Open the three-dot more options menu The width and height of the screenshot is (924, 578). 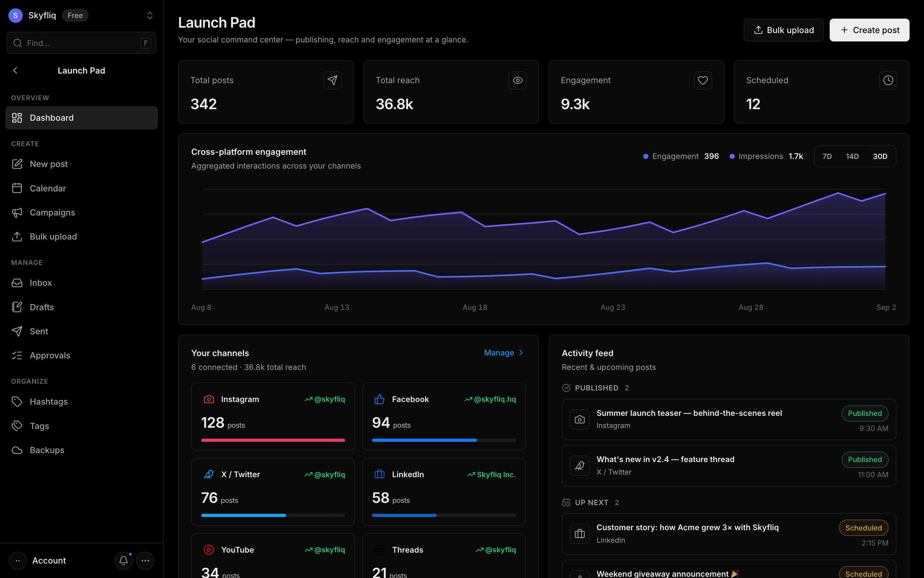pos(145,560)
